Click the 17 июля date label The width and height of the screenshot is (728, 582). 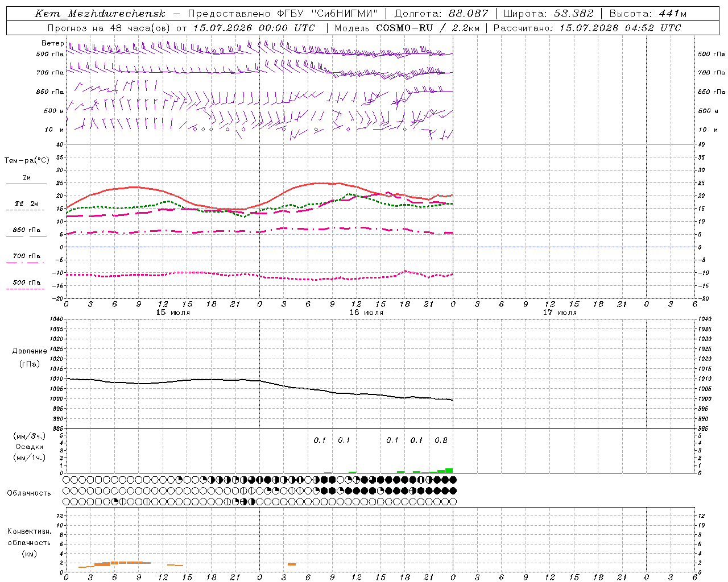point(560,313)
